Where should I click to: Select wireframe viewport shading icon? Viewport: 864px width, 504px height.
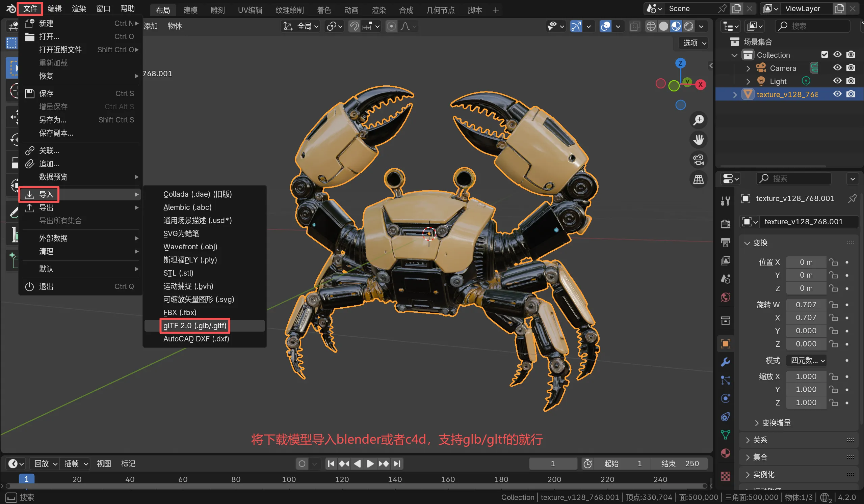point(650,26)
